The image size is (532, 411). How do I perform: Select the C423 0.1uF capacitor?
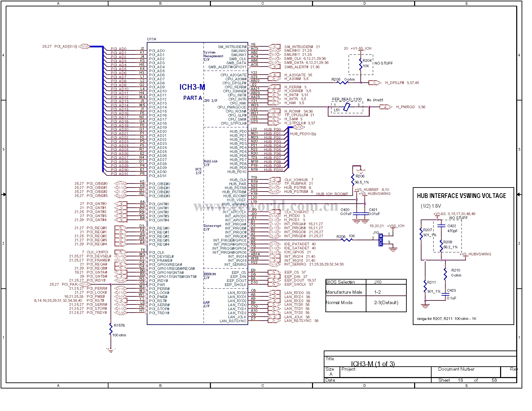(445, 294)
